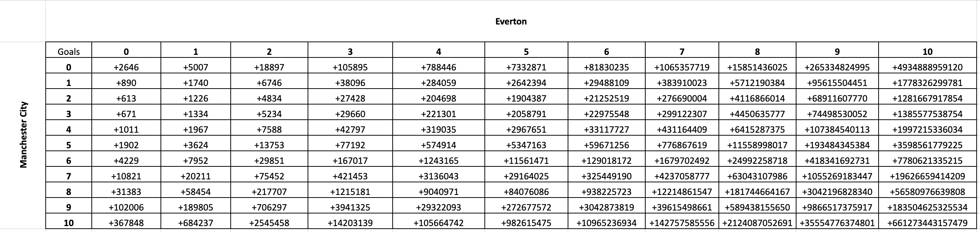Click the Manchester City vertical label
The height and width of the screenshot is (232, 980).
[23, 135]
